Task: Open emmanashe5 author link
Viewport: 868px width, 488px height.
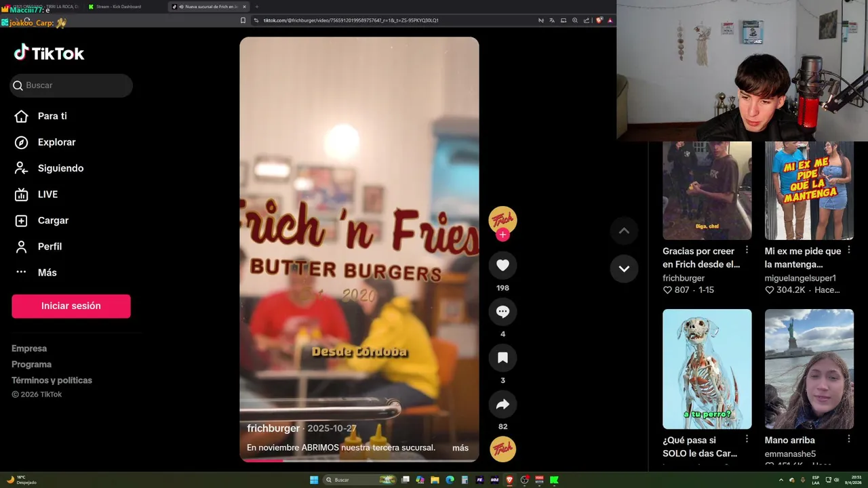Action: [790, 454]
